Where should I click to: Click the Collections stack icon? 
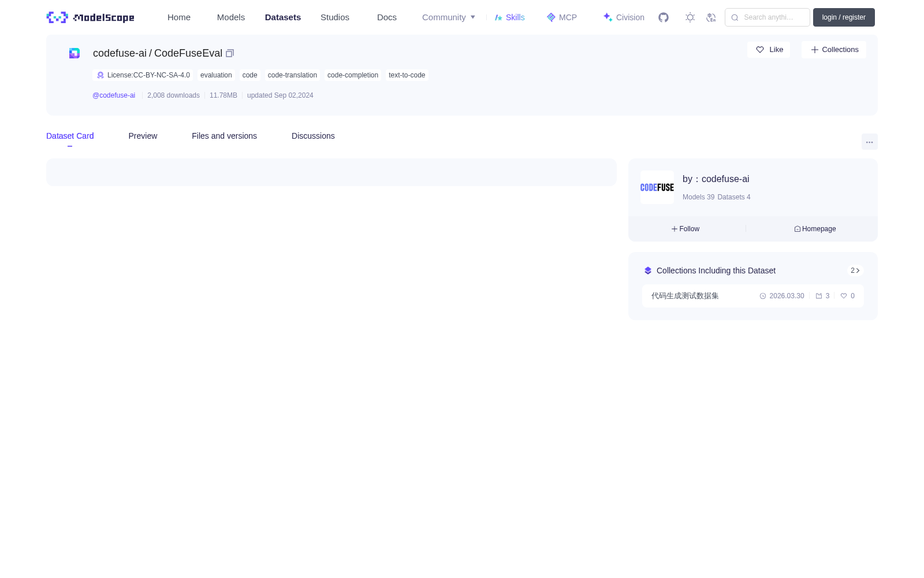click(648, 271)
